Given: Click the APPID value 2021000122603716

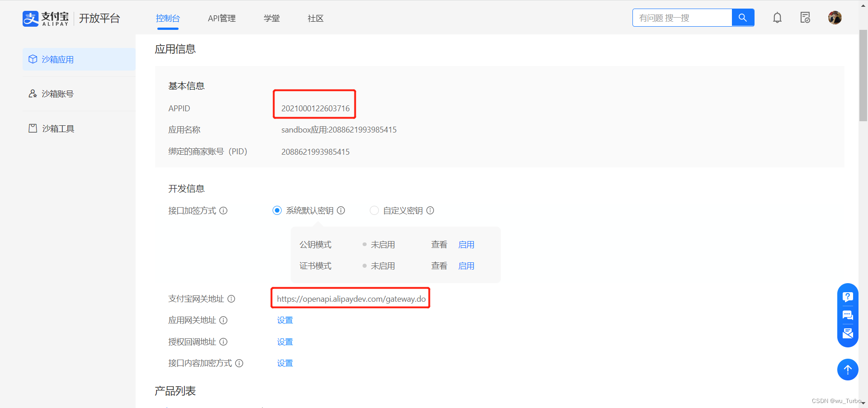Looking at the screenshot, I should 316,109.
